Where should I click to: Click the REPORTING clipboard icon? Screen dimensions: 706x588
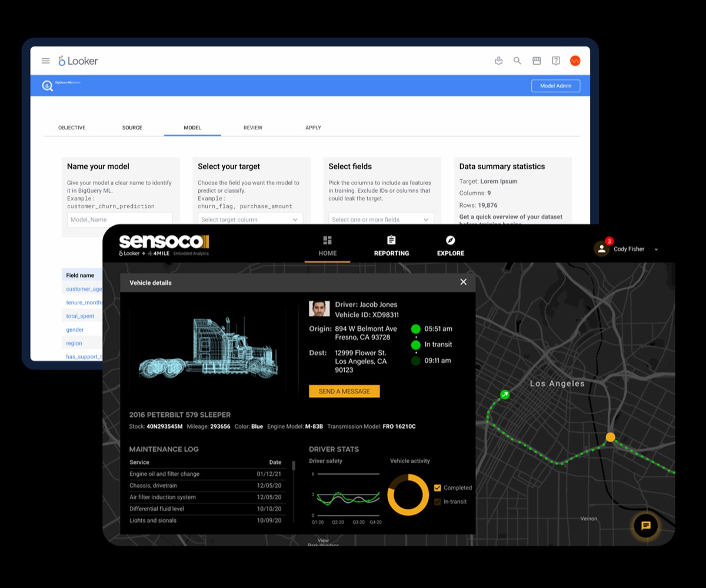click(x=391, y=240)
